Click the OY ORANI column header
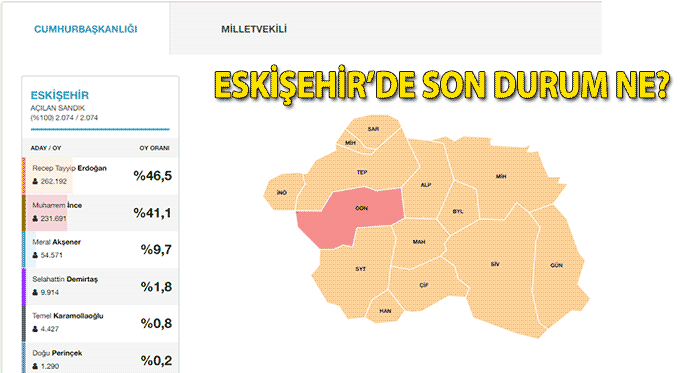 (x=154, y=148)
